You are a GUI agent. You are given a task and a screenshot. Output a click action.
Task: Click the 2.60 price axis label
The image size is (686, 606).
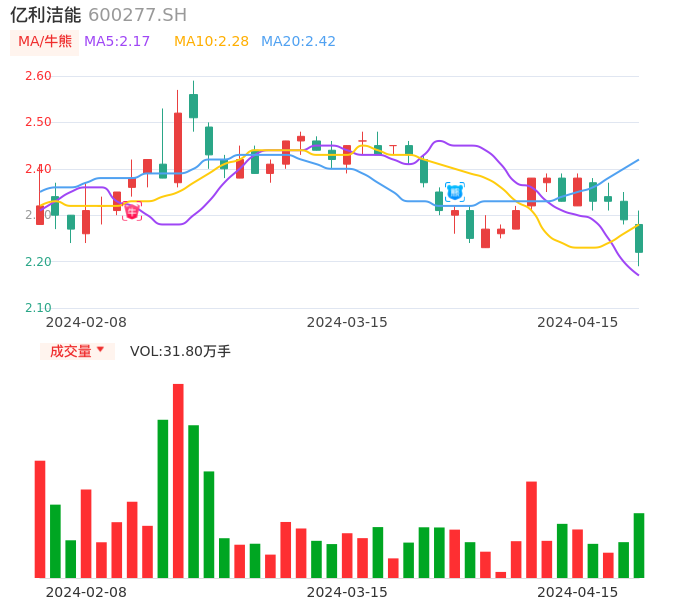point(38,76)
